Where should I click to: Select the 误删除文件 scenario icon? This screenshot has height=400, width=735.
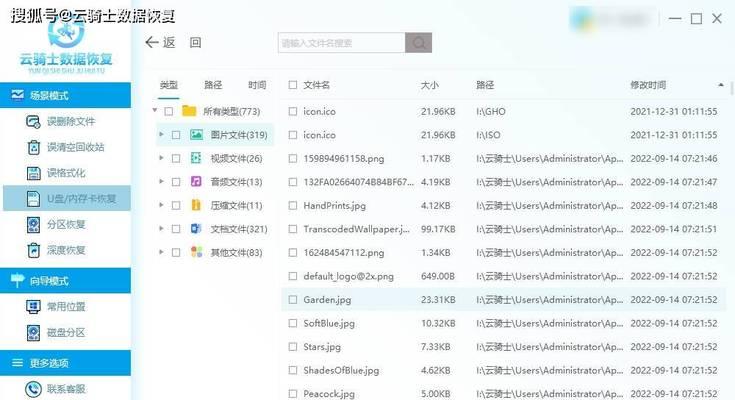33,121
